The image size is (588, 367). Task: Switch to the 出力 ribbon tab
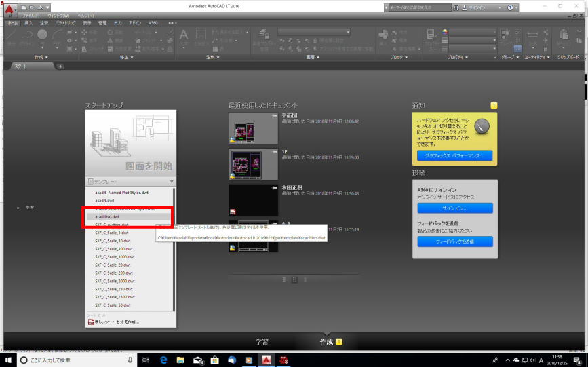click(x=118, y=23)
